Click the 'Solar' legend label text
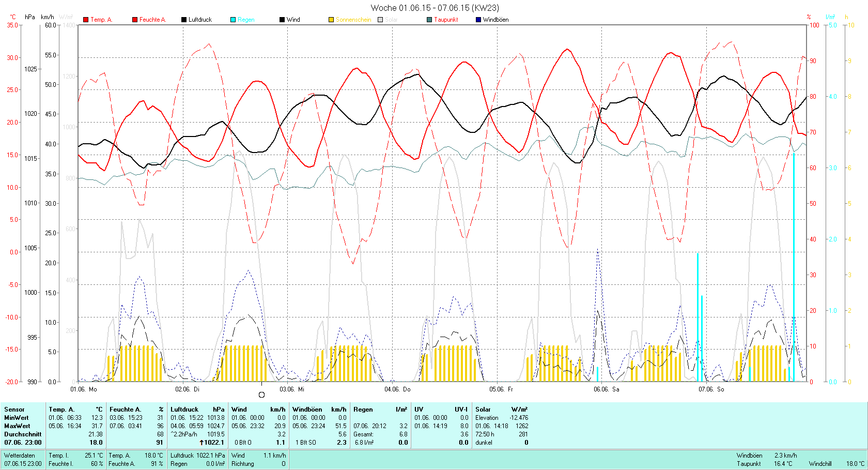Viewport: 868px width, 470px height. [x=391, y=20]
